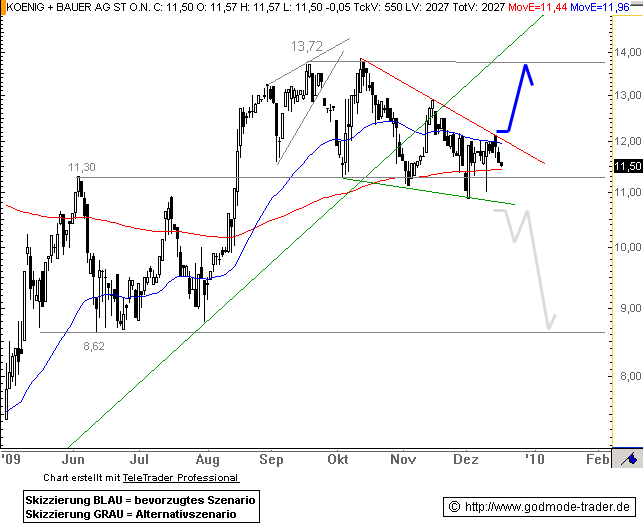Image resolution: width=643 pixels, height=525 pixels.
Task: Select the Aug month label on time axis
Action: pyautogui.click(x=207, y=459)
